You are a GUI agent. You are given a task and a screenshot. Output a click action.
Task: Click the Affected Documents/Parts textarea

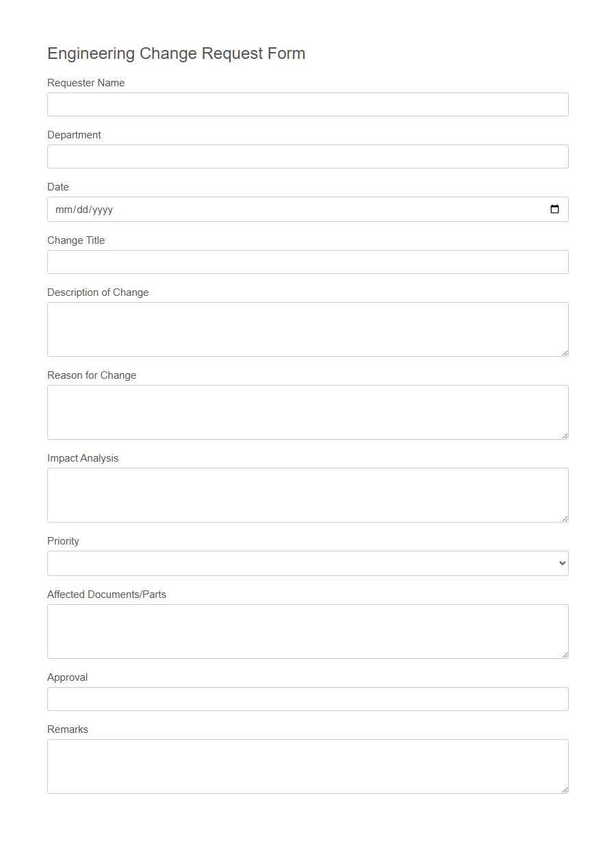(x=308, y=630)
